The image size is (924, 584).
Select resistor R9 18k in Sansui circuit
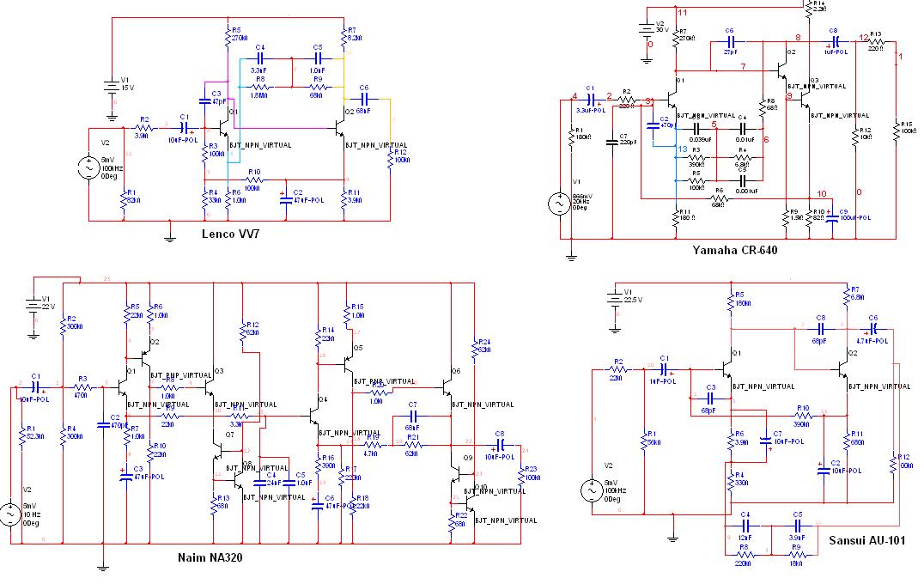797,555
